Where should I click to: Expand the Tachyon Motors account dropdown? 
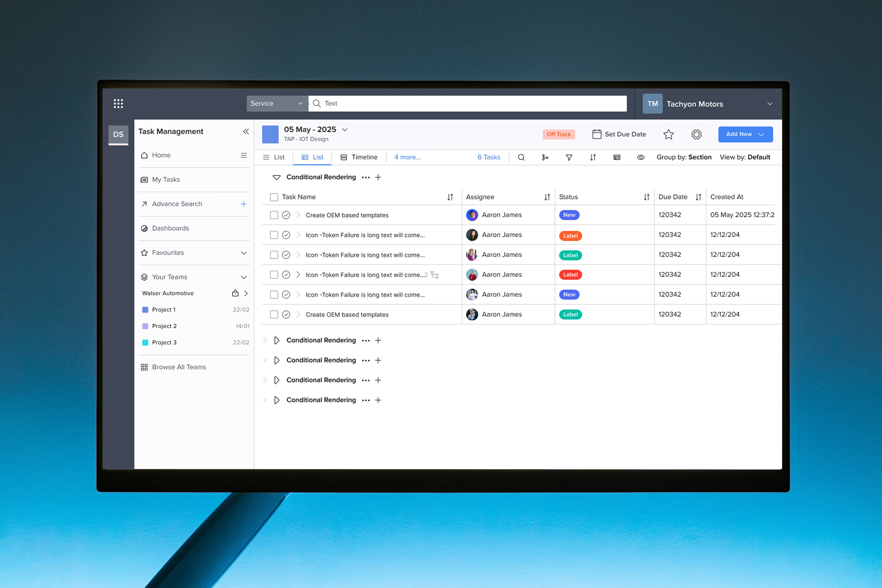coord(770,104)
